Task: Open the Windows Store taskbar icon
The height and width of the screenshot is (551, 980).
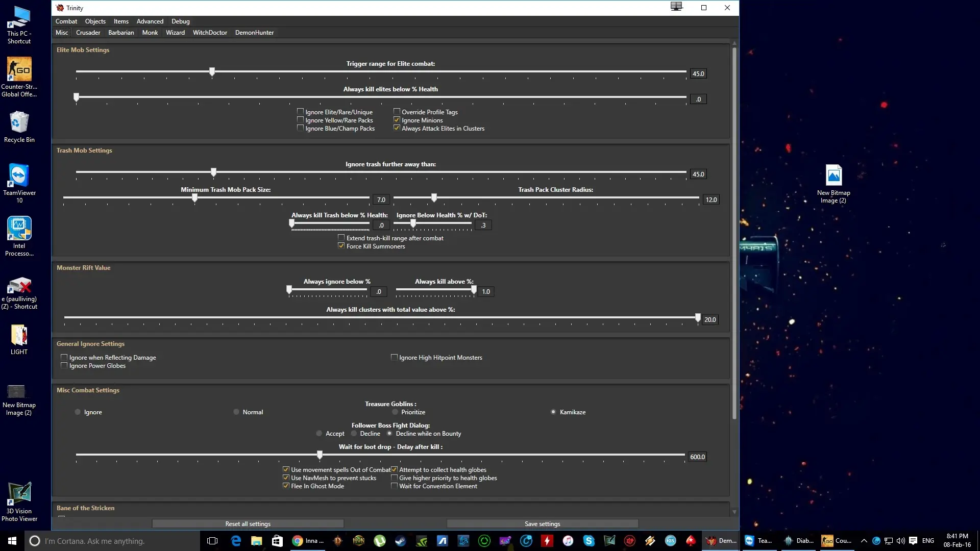Action: click(x=277, y=541)
